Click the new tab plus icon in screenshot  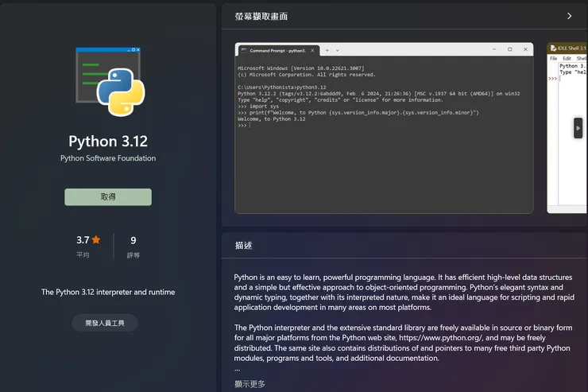click(327, 50)
